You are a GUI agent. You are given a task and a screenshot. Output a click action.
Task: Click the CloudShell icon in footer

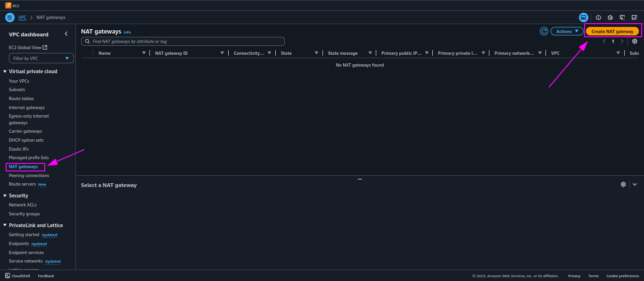click(8, 276)
